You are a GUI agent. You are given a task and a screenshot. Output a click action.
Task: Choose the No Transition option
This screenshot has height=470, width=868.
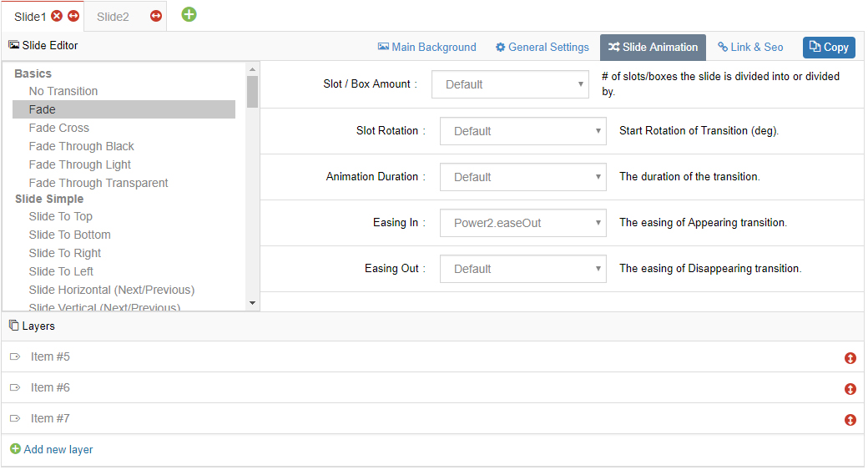(63, 91)
